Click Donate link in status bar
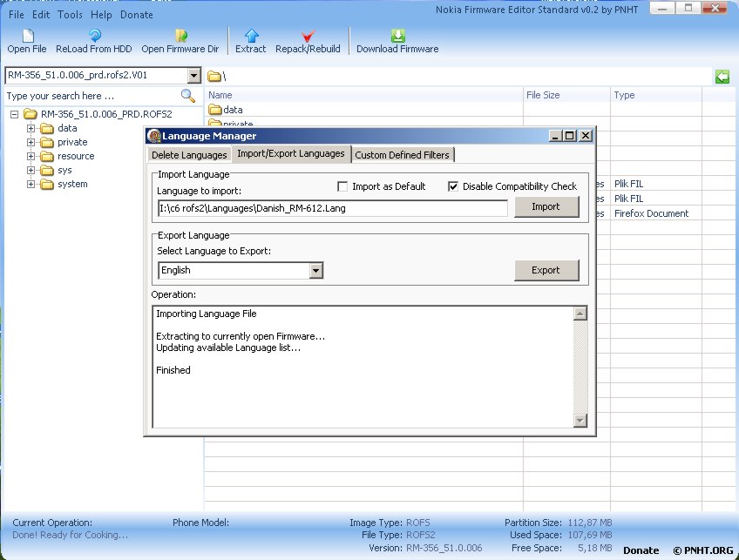Screen dimensions: 739x560 (x=641, y=550)
